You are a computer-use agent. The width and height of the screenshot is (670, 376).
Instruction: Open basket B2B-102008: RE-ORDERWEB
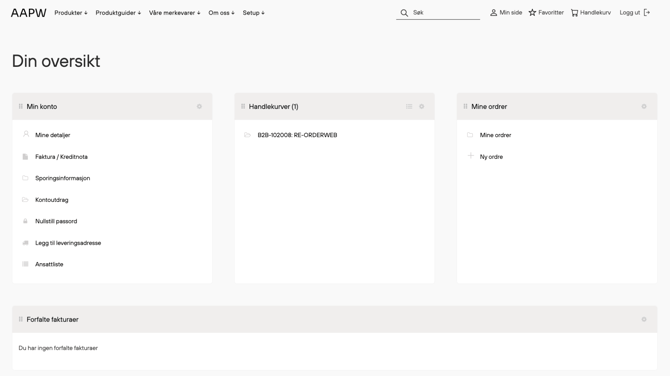point(297,135)
